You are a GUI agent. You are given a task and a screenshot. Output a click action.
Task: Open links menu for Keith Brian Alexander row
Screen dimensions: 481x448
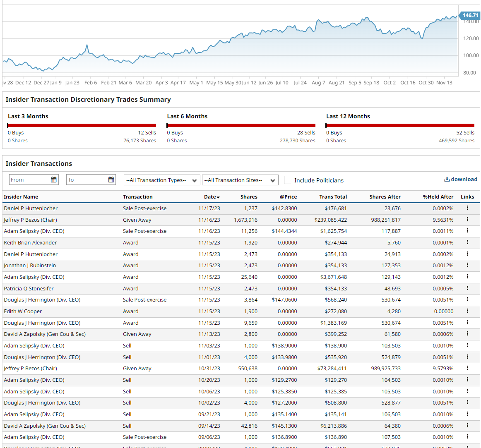(x=467, y=242)
